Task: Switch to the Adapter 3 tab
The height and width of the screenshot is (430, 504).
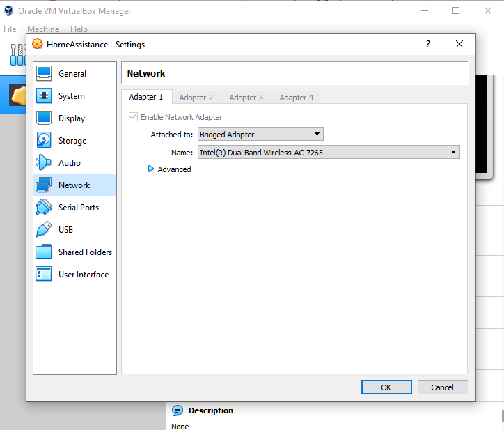Action: click(246, 98)
